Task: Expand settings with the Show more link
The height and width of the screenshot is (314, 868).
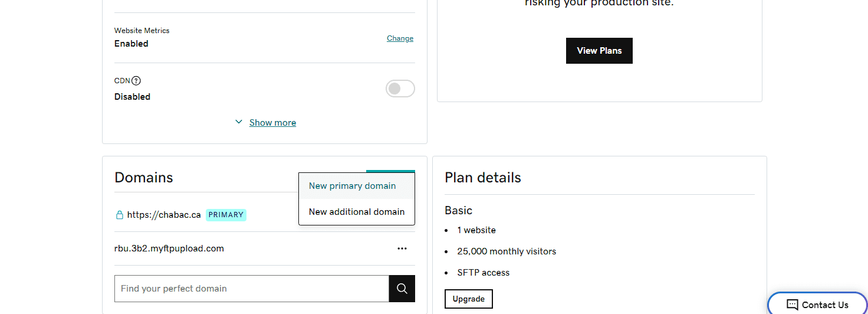Action: pyautogui.click(x=272, y=123)
